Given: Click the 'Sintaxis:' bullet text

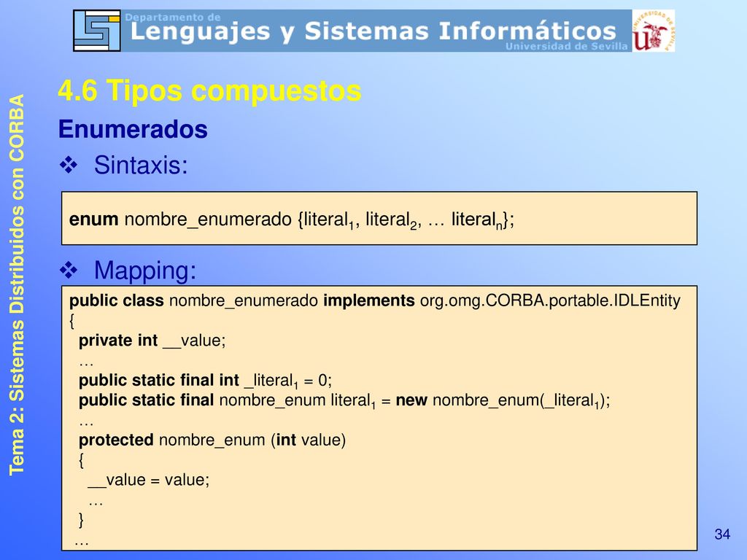Looking at the screenshot, I should pyautogui.click(x=141, y=166).
